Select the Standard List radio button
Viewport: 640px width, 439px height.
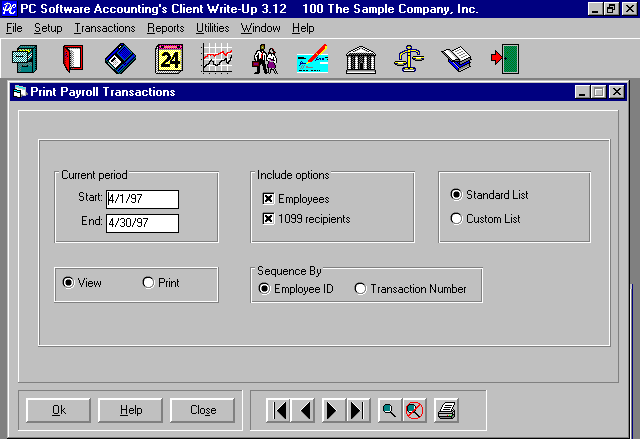[x=456, y=195]
